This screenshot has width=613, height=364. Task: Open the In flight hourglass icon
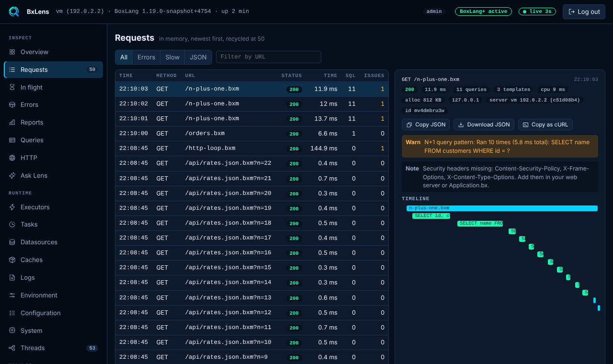click(12, 87)
